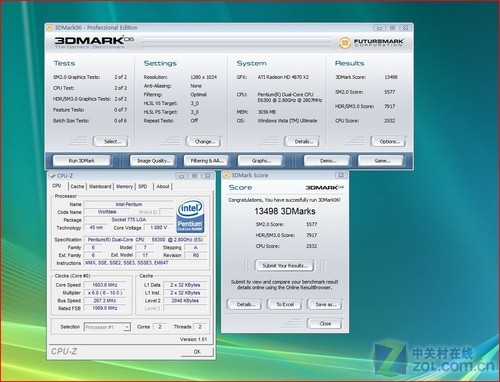The width and height of the screenshot is (500, 382).
Task: Click the 3DMark06 title bar app icon
Action: click(x=50, y=28)
